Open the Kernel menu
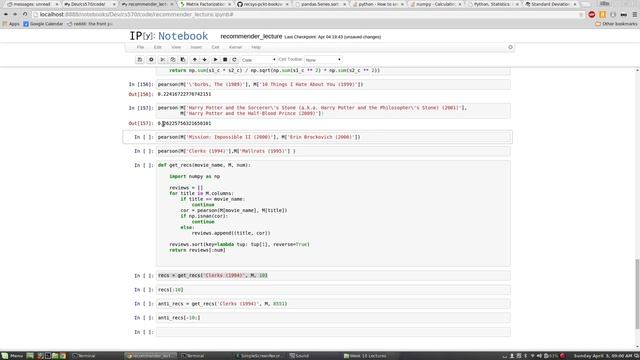Viewport: 640px width, 360px height. (235, 47)
